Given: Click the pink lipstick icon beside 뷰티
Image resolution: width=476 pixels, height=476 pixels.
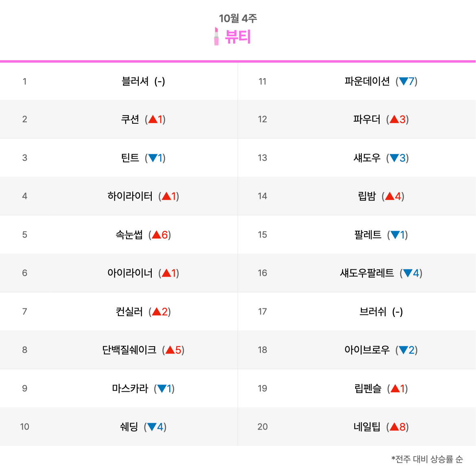Looking at the screenshot, I should point(216,37).
